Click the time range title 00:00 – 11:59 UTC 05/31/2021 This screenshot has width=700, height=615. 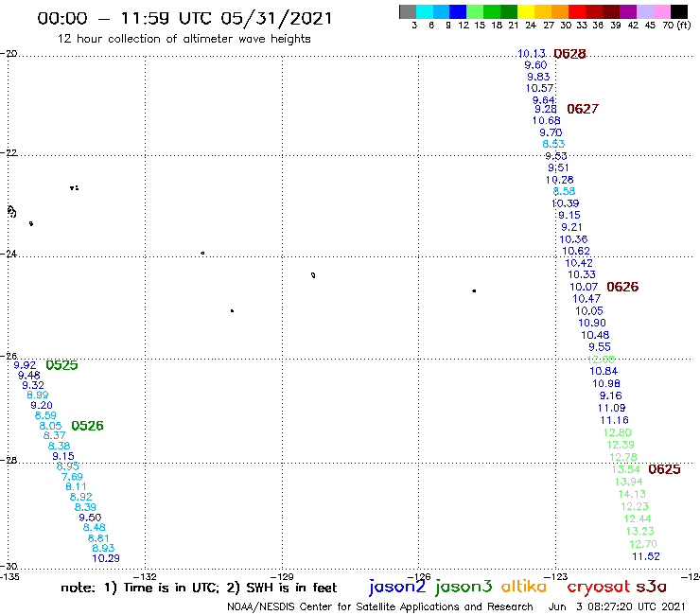coord(184,18)
